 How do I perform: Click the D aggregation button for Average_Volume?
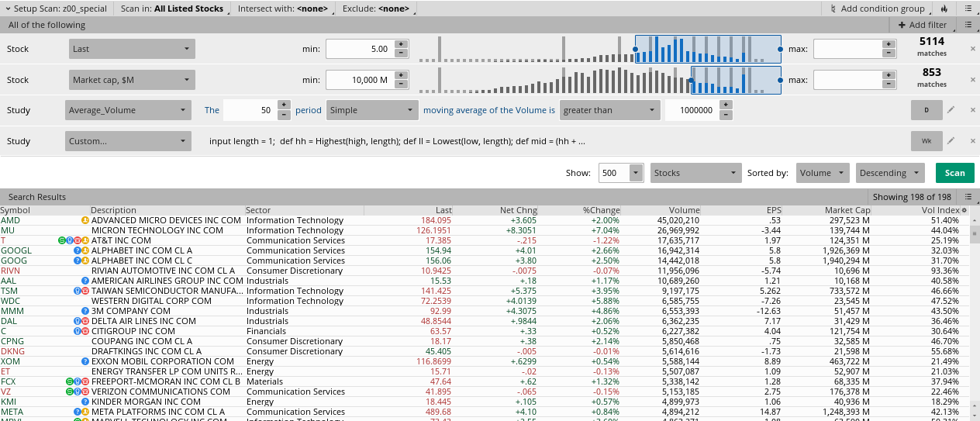pos(927,110)
